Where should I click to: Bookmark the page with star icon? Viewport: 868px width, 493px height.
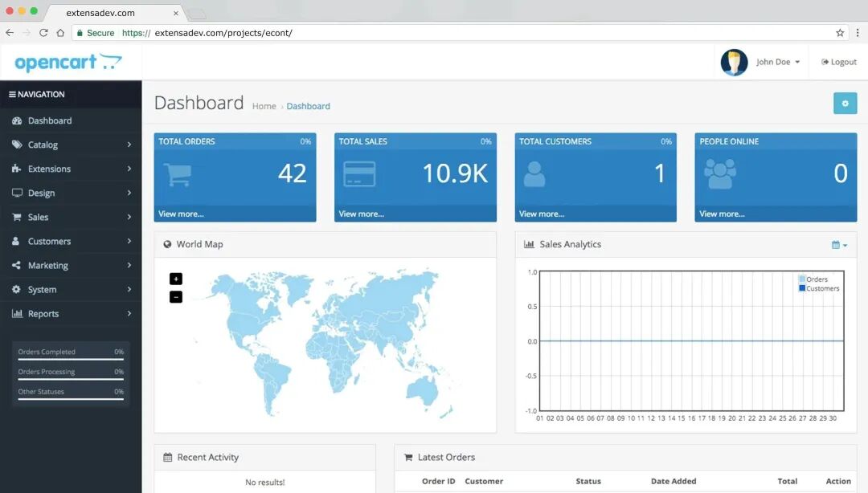tap(840, 33)
